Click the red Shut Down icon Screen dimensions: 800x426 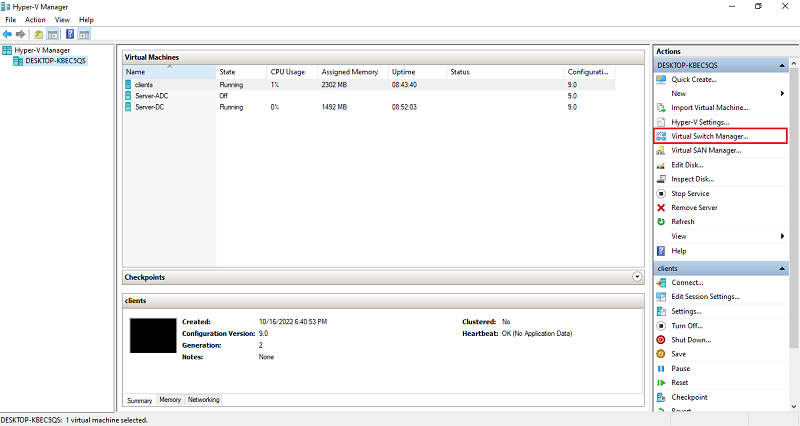(661, 340)
